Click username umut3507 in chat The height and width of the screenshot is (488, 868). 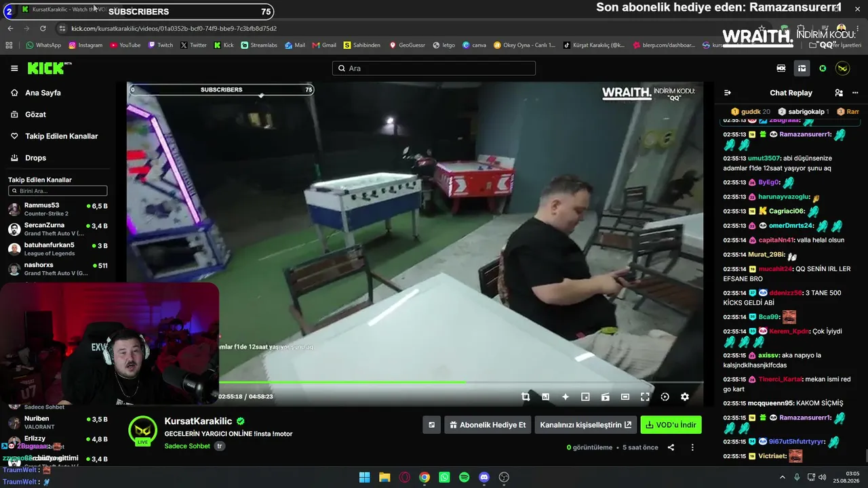click(764, 159)
